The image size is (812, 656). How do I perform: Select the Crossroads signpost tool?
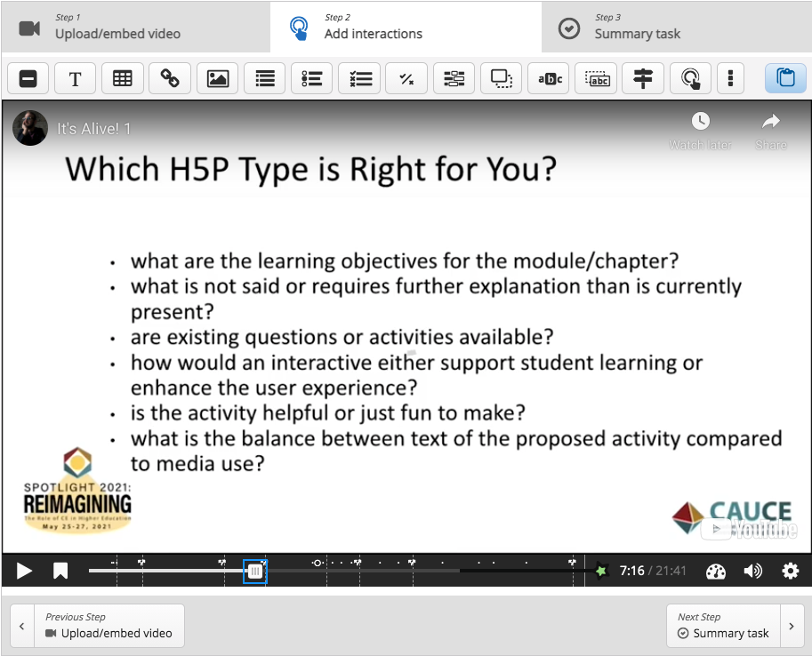pos(643,78)
